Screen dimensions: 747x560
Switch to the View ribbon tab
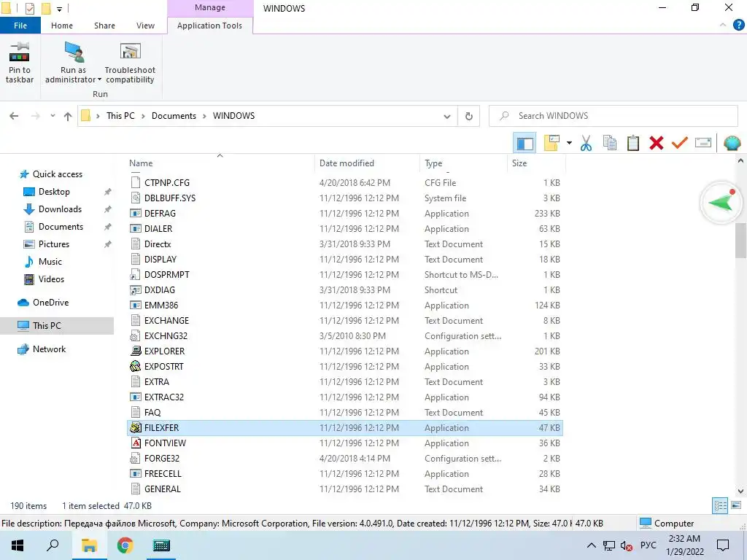(145, 26)
